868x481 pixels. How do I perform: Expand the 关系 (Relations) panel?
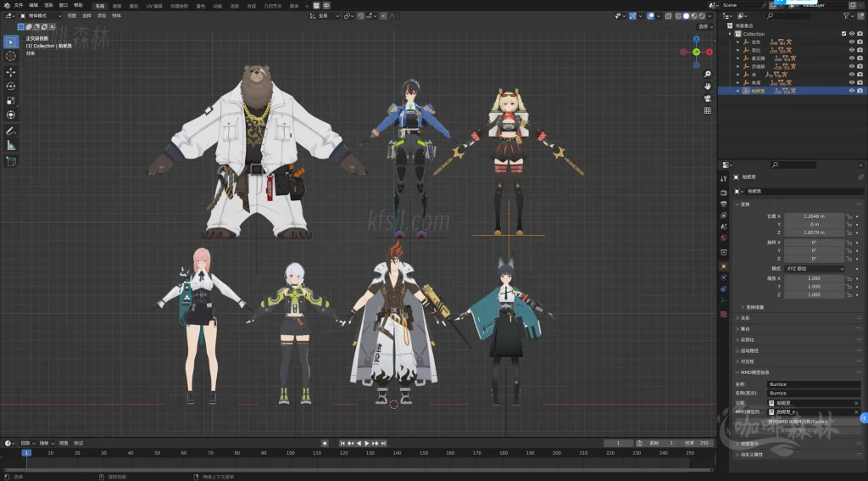pyautogui.click(x=744, y=318)
